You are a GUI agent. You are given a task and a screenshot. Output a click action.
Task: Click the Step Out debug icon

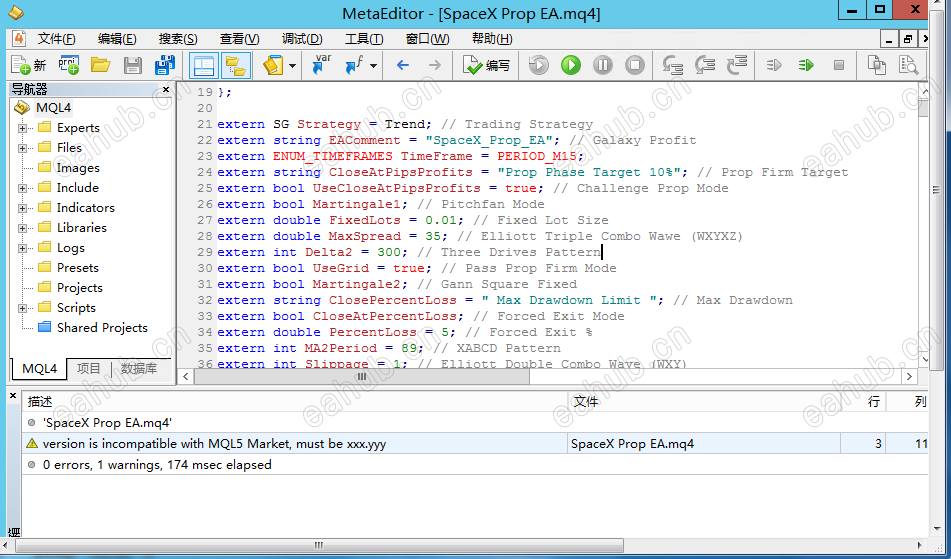pyautogui.click(x=736, y=65)
